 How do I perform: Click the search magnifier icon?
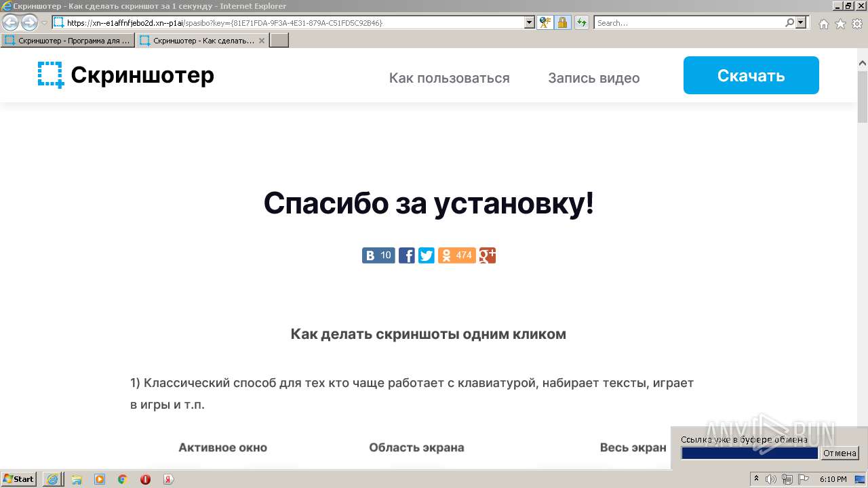click(789, 23)
